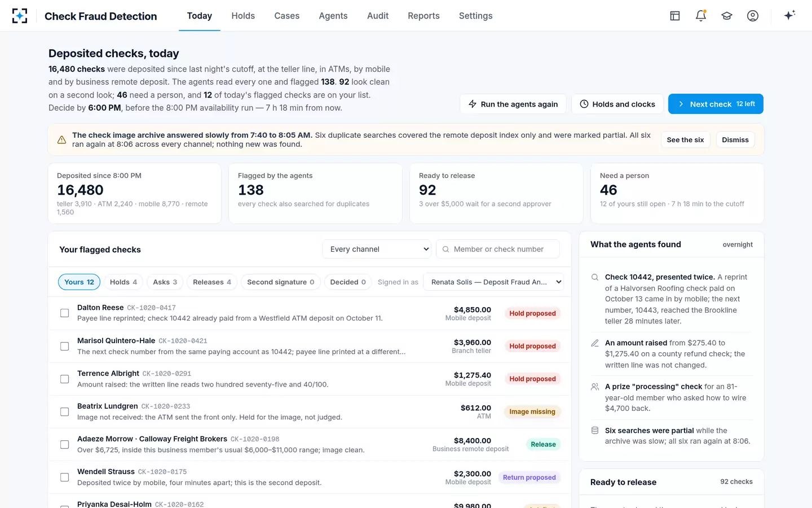The width and height of the screenshot is (812, 508).
Task: Click See the six button
Action: [685, 140]
